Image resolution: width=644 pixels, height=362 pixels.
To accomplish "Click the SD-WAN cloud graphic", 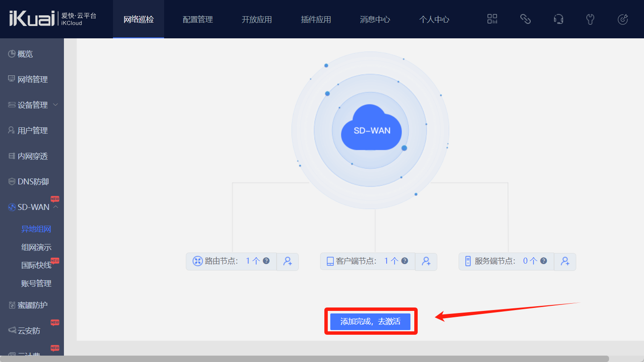I will click(371, 129).
